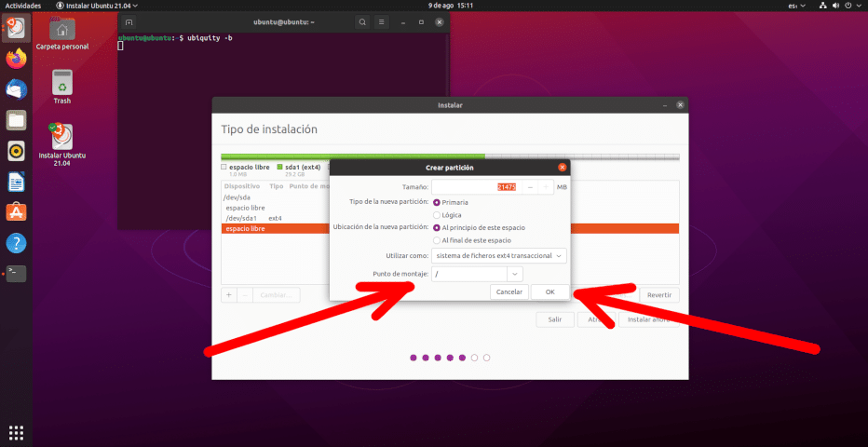The height and width of the screenshot is (447, 868).
Task: Open the clock and calendar menu
Action: pyautogui.click(x=451, y=6)
